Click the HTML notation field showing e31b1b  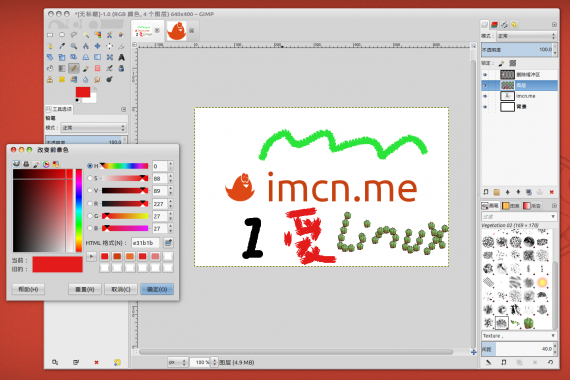145,243
